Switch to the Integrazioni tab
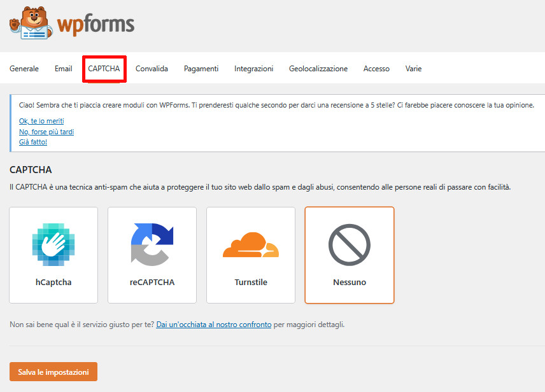 254,69
